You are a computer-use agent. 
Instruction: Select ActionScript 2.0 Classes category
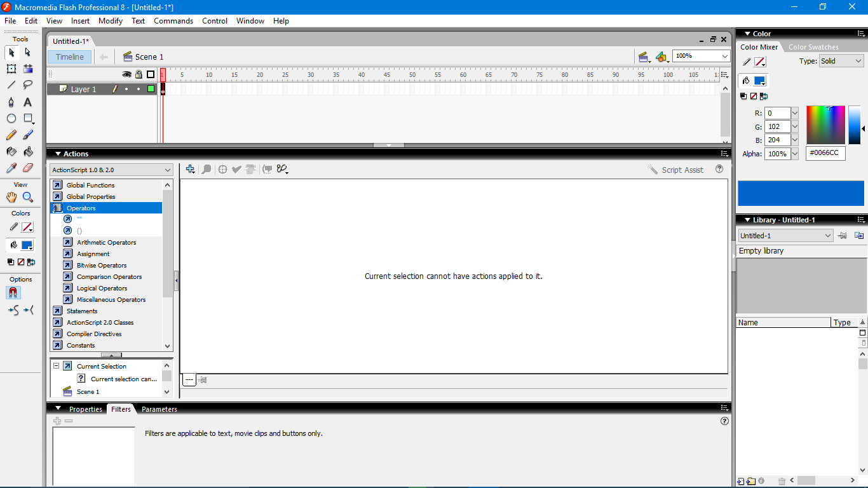pyautogui.click(x=100, y=322)
